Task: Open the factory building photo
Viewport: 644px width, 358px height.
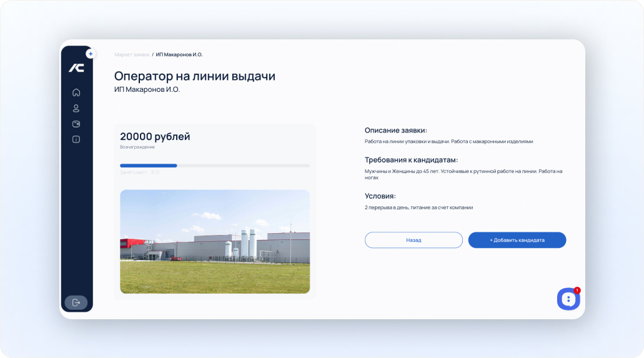Action: point(215,242)
